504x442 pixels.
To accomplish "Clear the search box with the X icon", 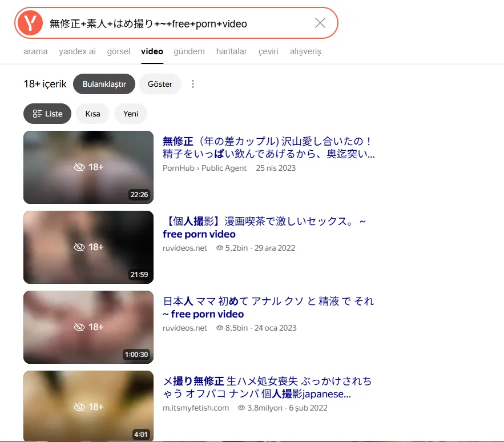I will pyautogui.click(x=320, y=23).
